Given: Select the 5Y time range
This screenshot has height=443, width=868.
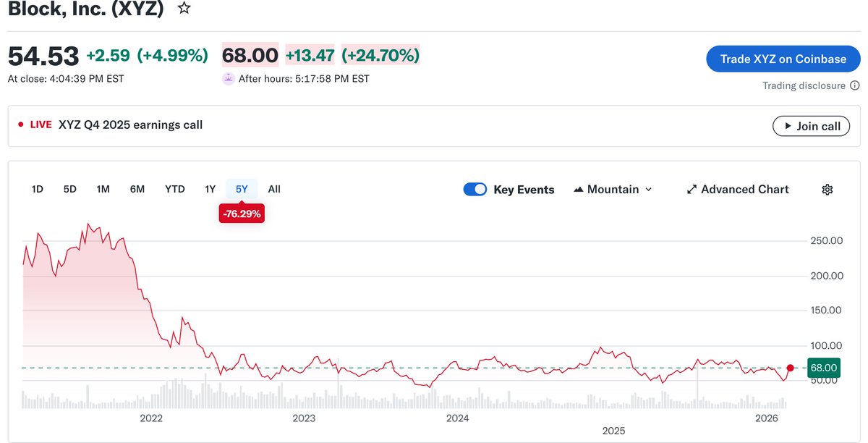Looking at the screenshot, I should coord(242,189).
